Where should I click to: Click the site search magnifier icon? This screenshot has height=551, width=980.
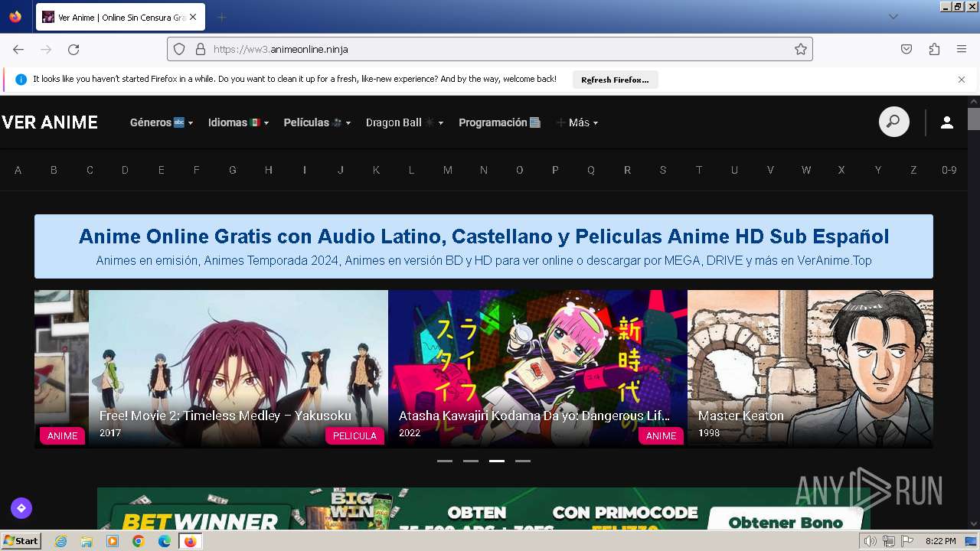pyautogui.click(x=893, y=122)
